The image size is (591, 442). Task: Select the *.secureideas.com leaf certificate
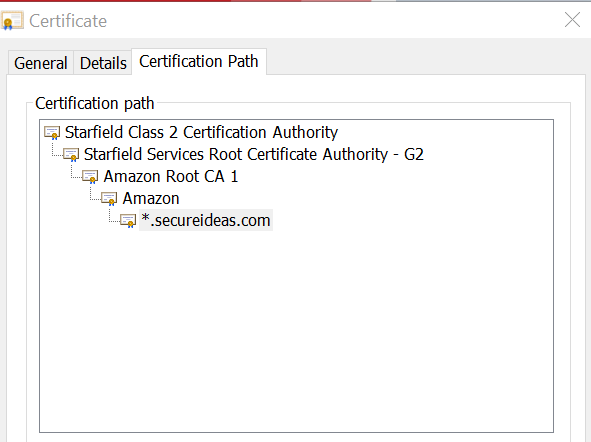tap(206, 220)
